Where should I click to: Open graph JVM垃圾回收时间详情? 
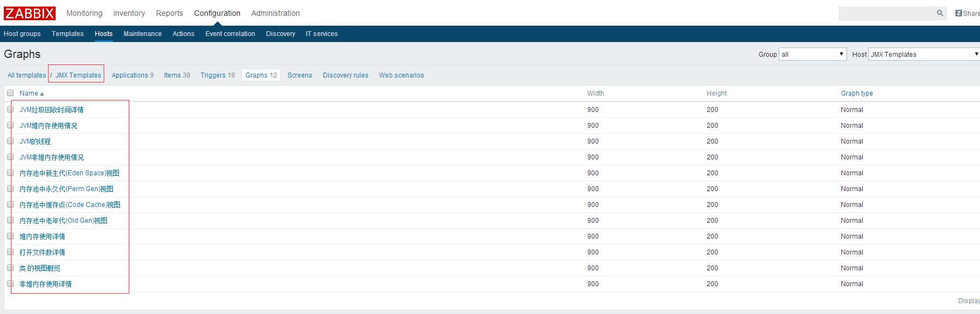(x=52, y=110)
